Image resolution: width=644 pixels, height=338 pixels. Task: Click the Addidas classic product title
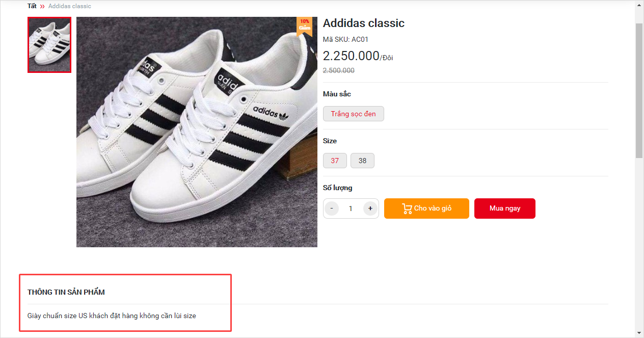[x=364, y=23]
